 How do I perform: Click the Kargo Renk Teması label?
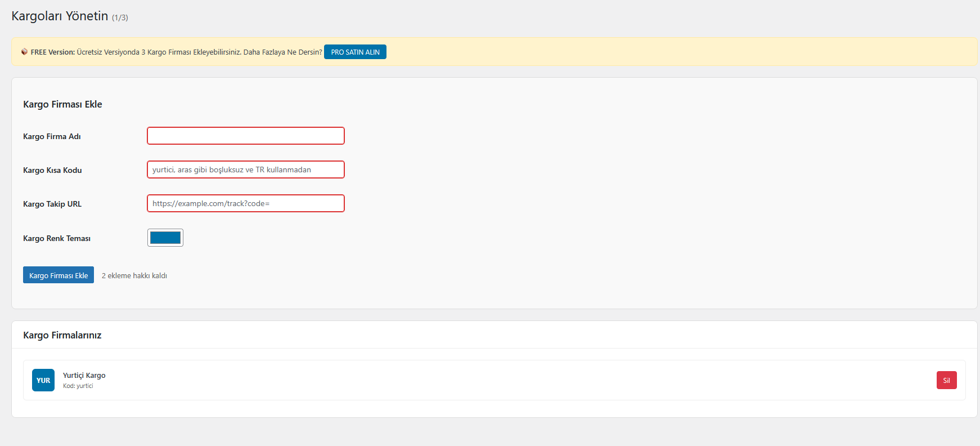(x=57, y=239)
